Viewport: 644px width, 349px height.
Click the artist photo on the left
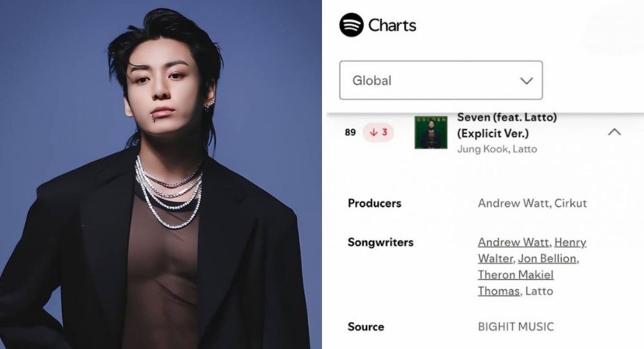click(x=160, y=174)
